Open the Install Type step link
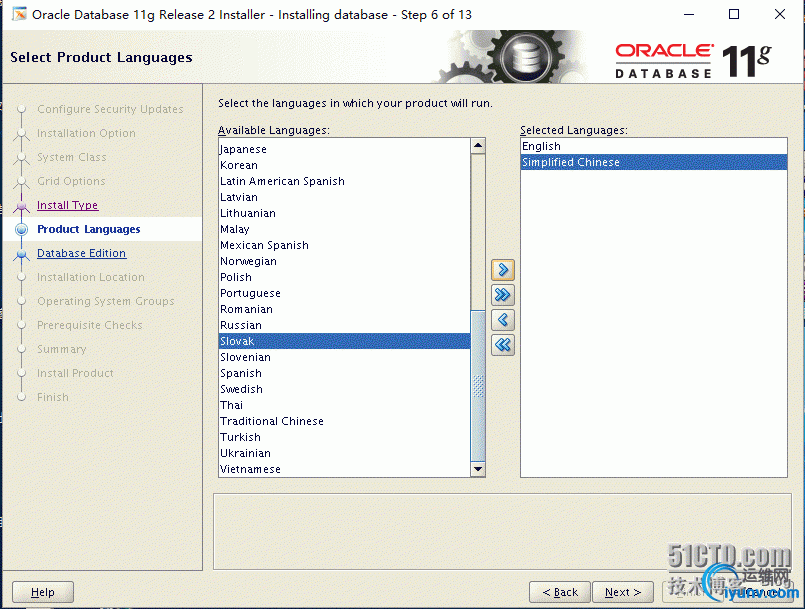This screenshot has width=805, height=609. click(68, 205)
